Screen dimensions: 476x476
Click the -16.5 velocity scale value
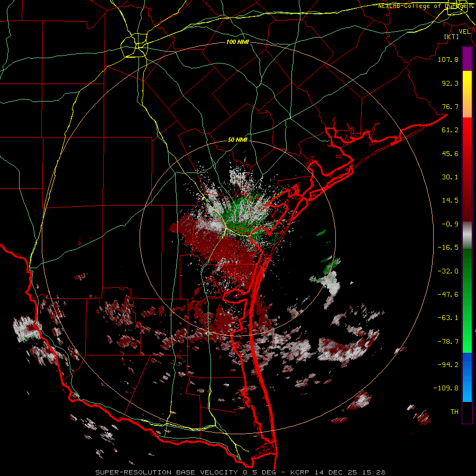[x=448, y=248]
